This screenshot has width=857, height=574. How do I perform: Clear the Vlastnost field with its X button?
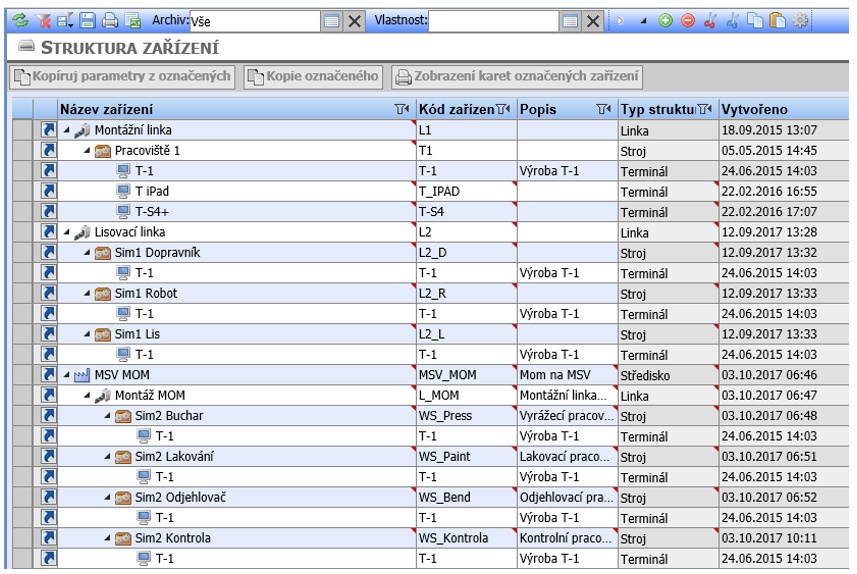coord(593,21)
